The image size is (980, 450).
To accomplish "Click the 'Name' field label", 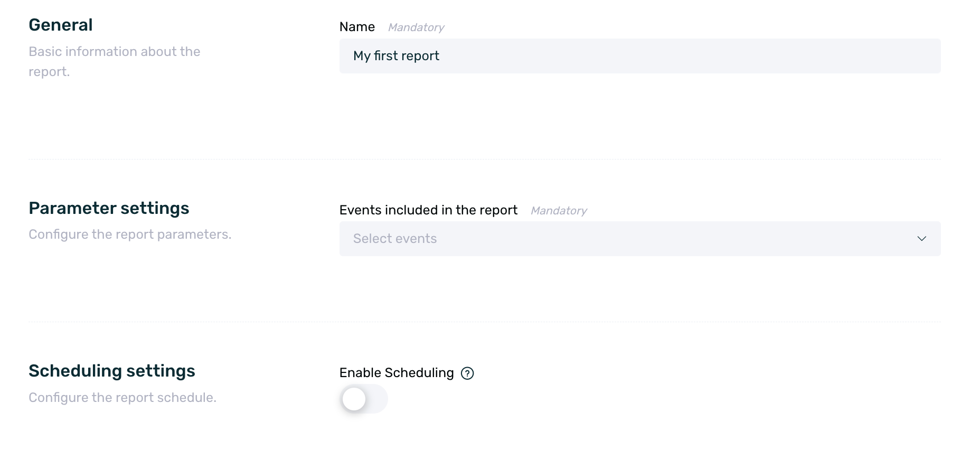I will pos(357,27).
